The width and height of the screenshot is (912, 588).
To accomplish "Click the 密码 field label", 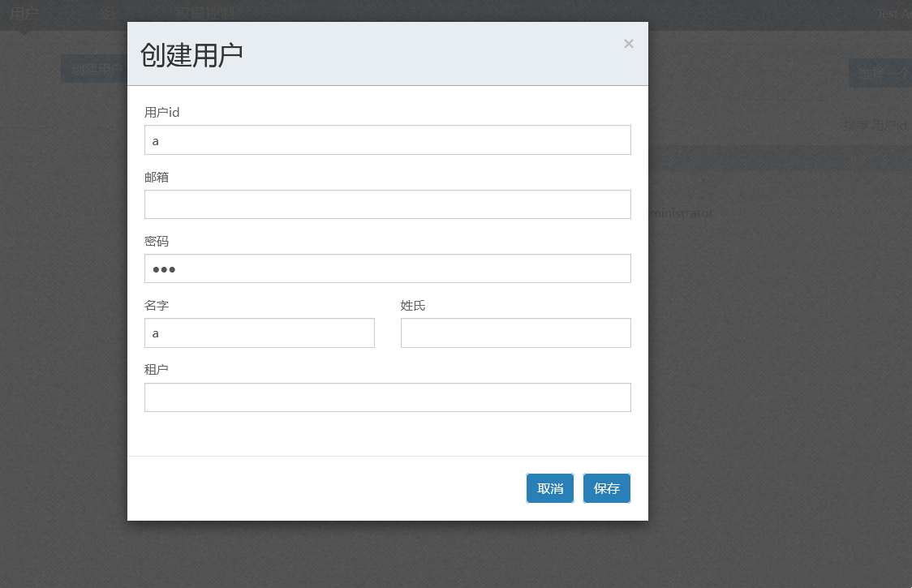I will click(157, 241).
